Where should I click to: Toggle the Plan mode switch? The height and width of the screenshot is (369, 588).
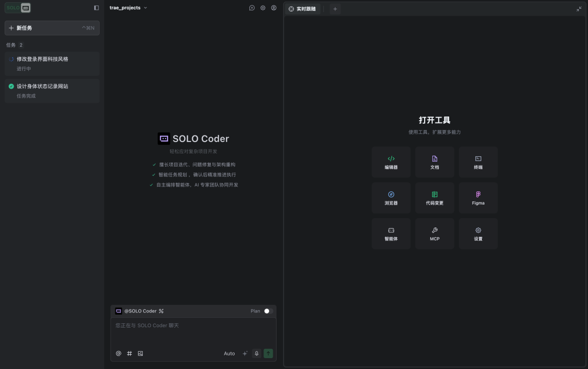click(x=268, y=311)
